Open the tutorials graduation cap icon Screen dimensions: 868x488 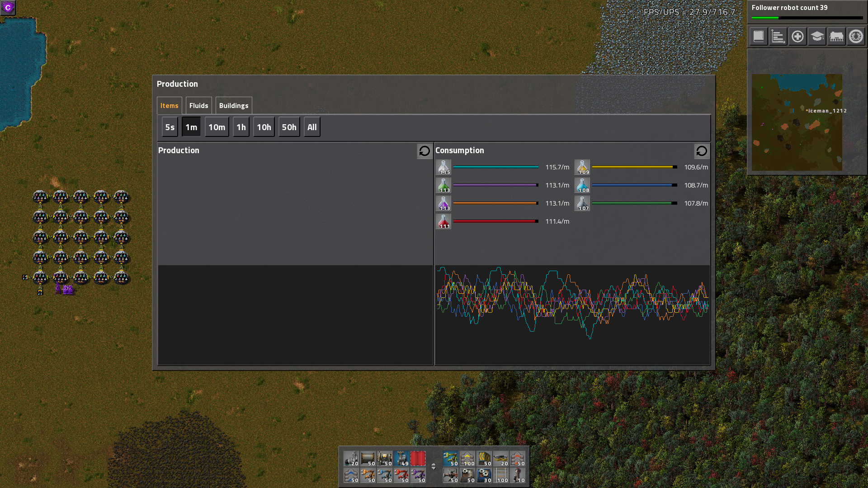(817, 36)
